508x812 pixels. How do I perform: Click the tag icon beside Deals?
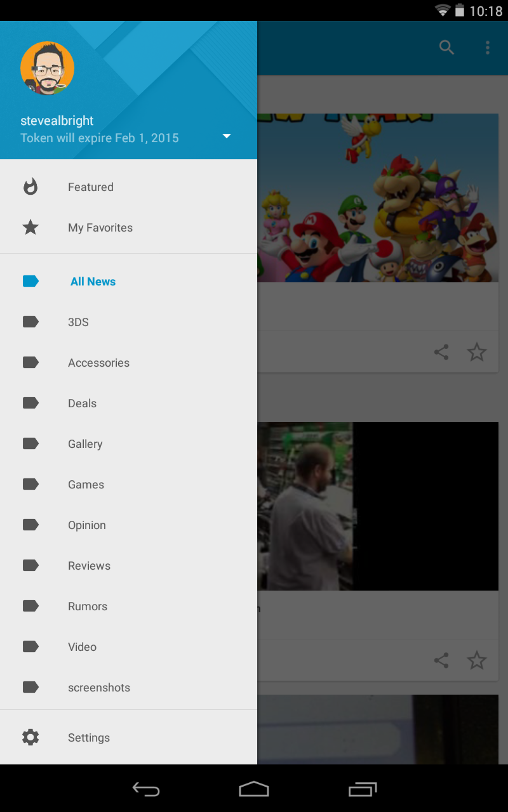30,403
